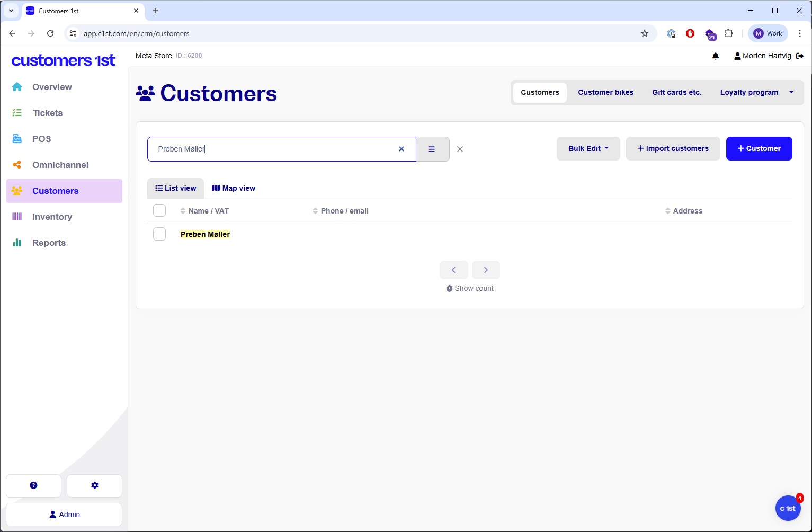
Task: Open the Preben Møller customer record
Action: [x=205, y=234]
